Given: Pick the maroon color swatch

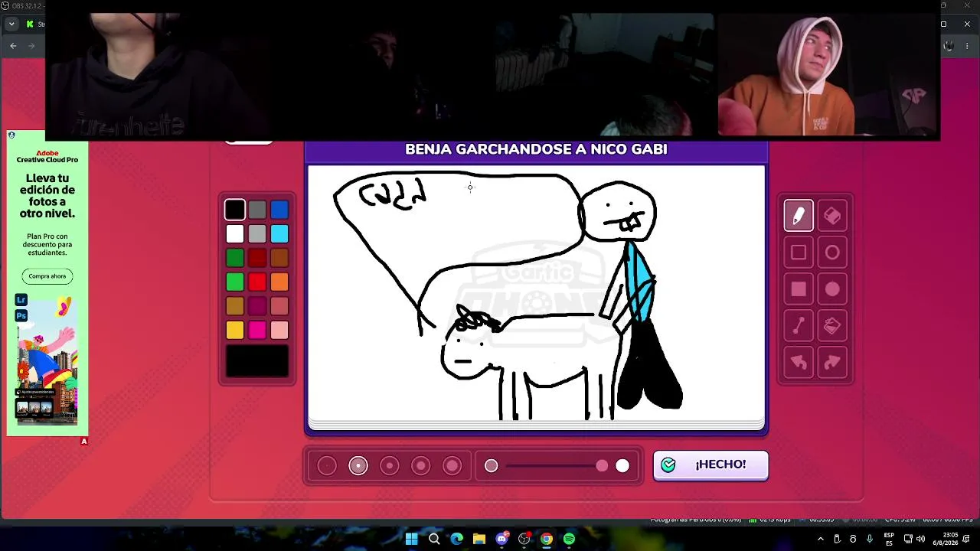Looking at the screenshot, I should [257, 306].
